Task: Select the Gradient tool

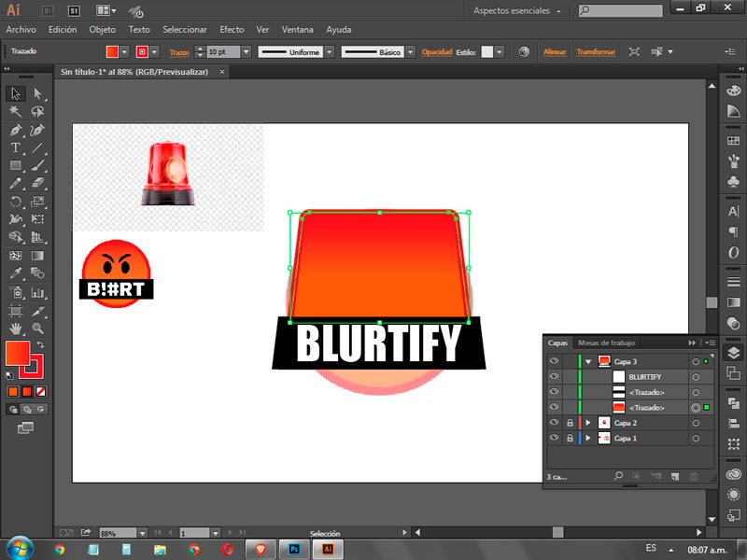Action: click(37, 256)
